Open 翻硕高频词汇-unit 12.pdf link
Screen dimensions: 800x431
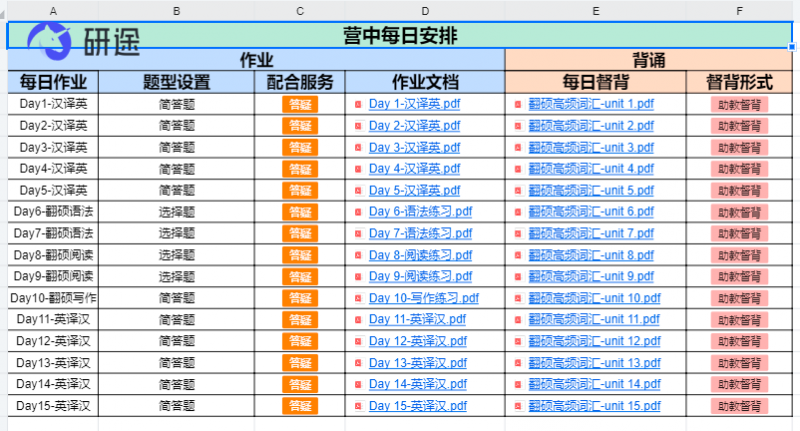point(594,341)
